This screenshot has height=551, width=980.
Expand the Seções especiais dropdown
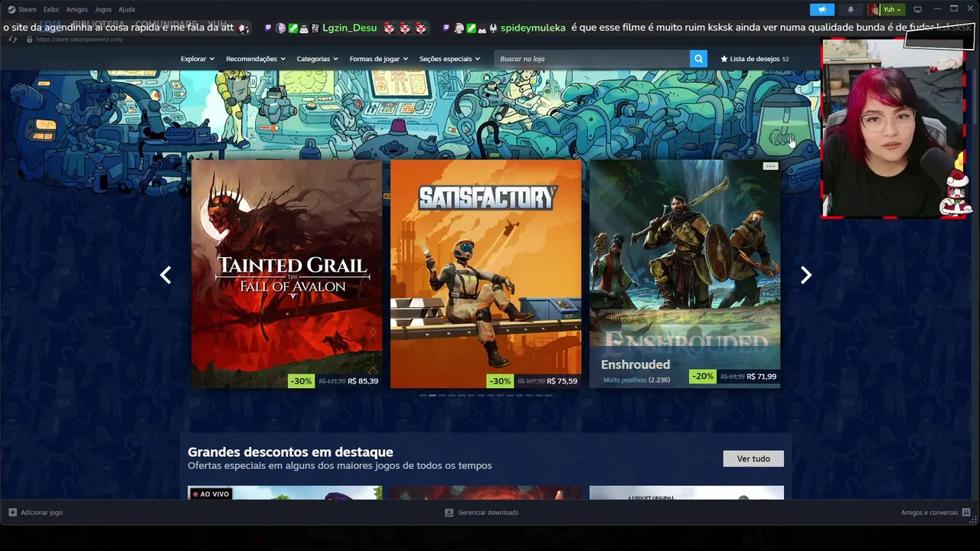pyautogui.click(x=450, y=59)
